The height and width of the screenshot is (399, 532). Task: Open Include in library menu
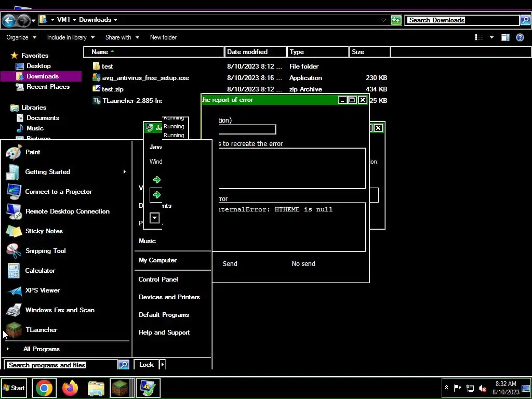point(71,37)
